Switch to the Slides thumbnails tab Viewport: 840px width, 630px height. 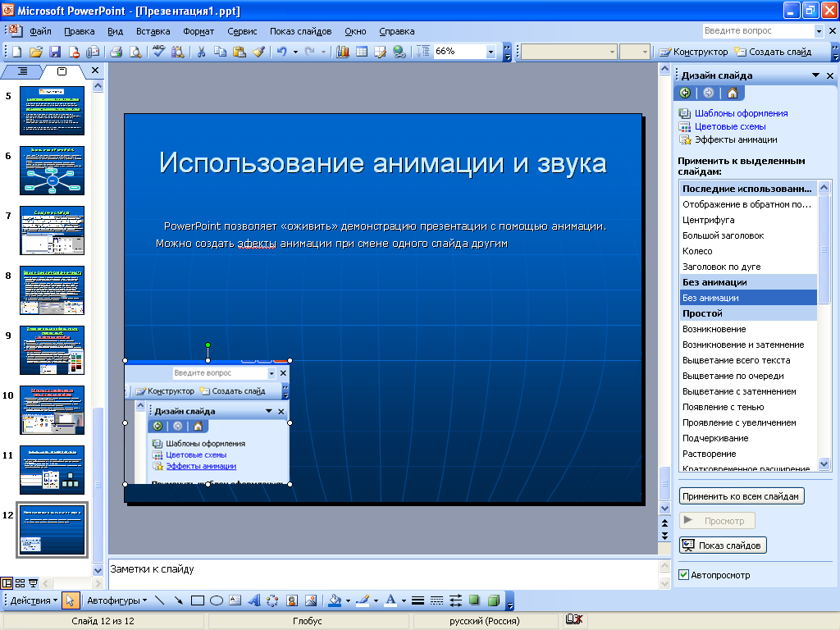[x=62, y=71]
